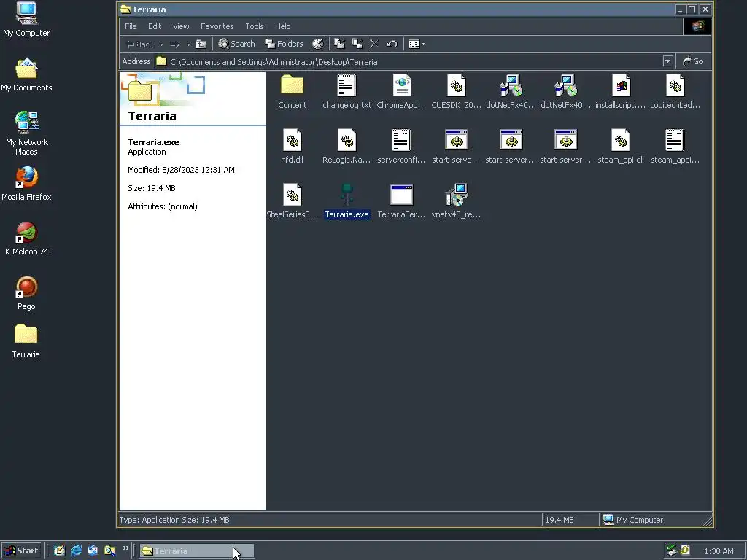The width and height of the screenshot is (747, 560).
Task: Click the Terraria taskbar button
Action: (197, 551)
